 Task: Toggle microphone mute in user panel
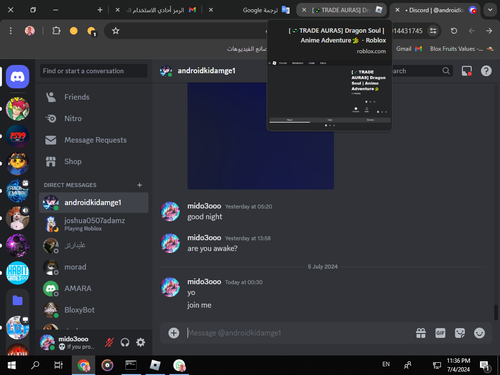(109, 342)
